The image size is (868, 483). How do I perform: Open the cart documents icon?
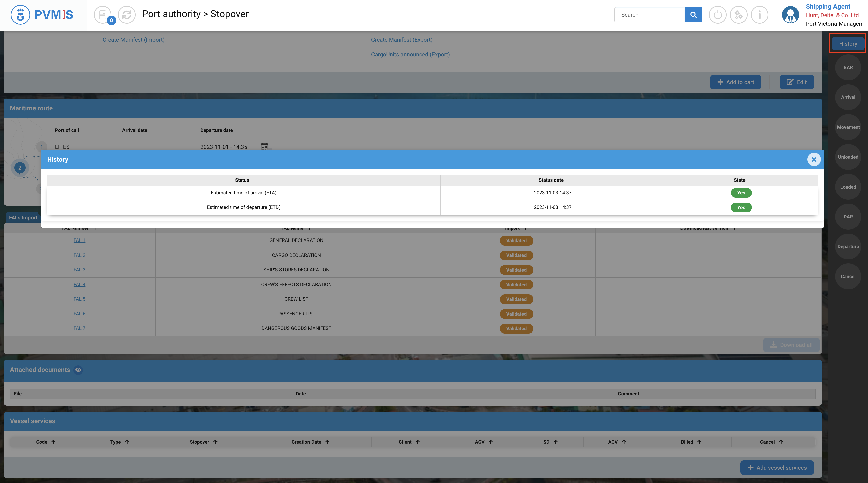pos(103,15)
